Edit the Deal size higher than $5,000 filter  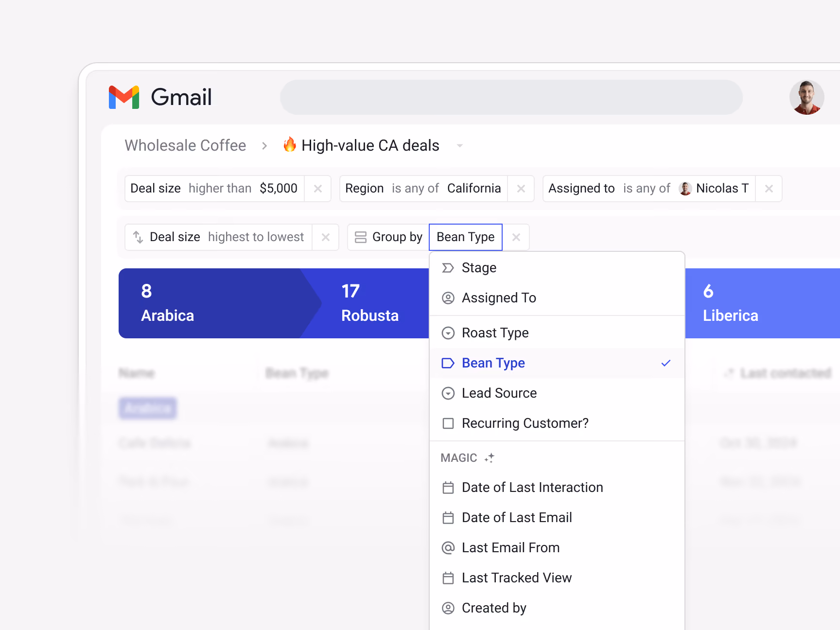pyautogui.click(x=214, y=189)
